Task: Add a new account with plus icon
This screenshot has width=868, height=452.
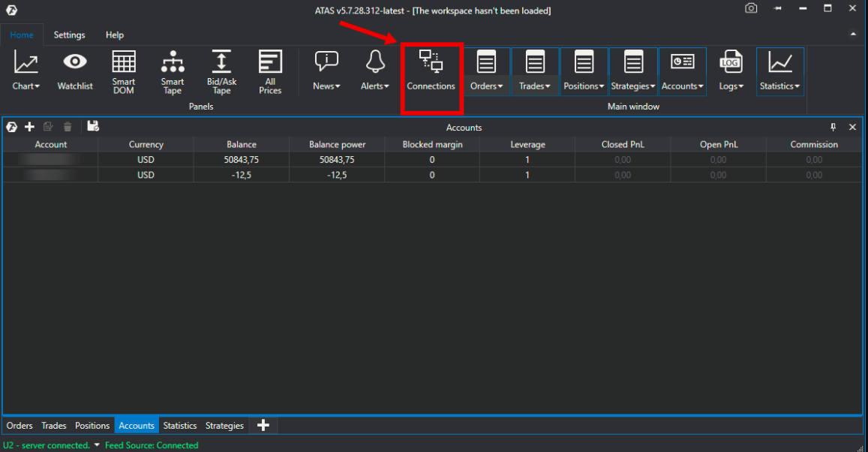Action: (29, 127)
